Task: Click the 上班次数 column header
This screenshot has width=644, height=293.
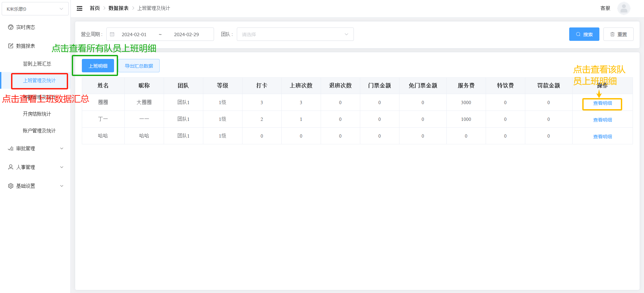Action: click(x=301, y=86)
